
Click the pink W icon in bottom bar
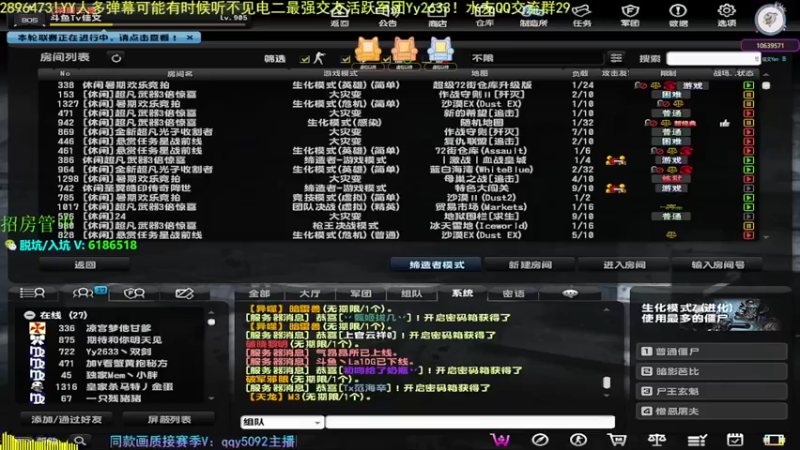(501, 440)
